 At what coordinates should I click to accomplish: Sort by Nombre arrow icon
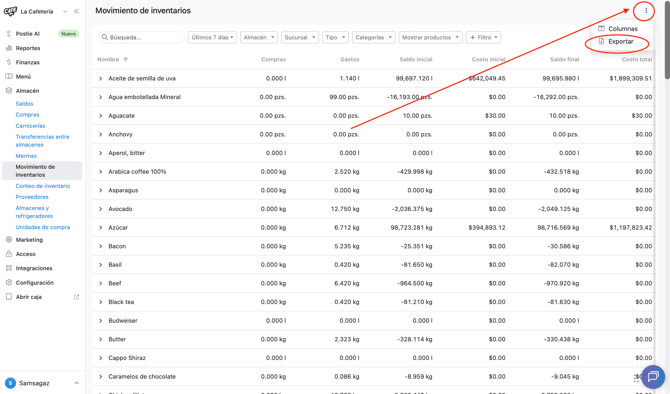tap(125, 59)
